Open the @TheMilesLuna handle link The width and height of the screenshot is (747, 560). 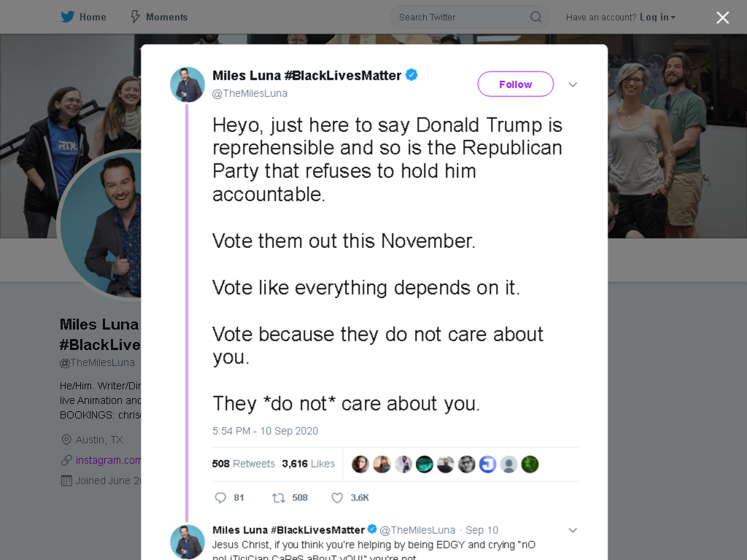(x=249, y=93)
